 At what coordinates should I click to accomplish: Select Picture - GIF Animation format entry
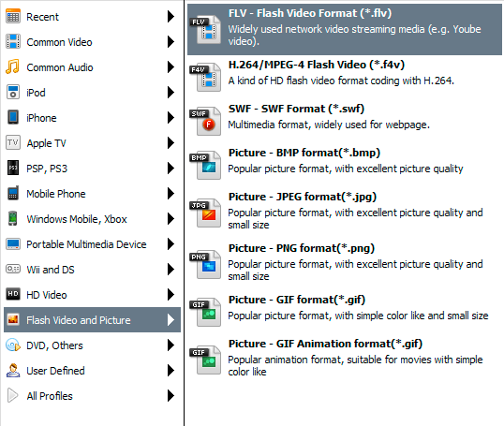click(x=344, y=358)
